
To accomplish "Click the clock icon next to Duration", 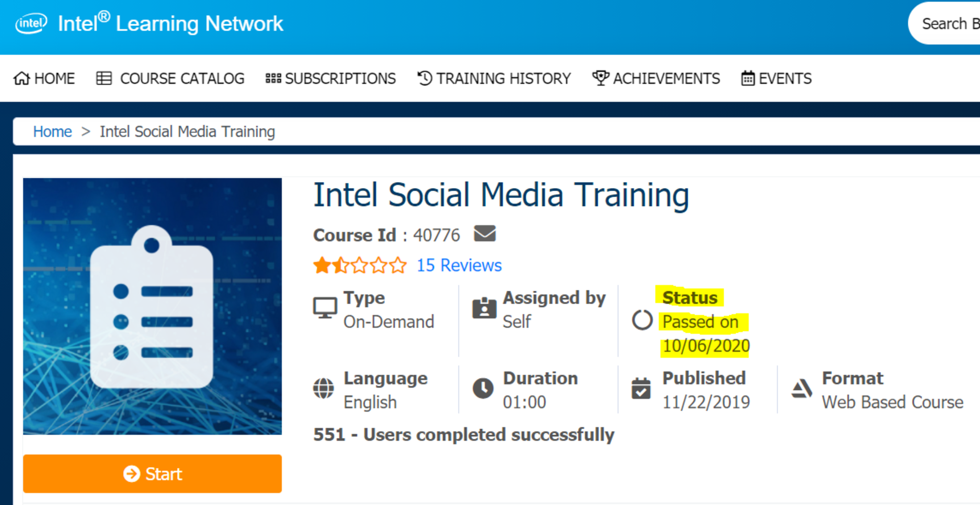I will (x=483, y=388).
